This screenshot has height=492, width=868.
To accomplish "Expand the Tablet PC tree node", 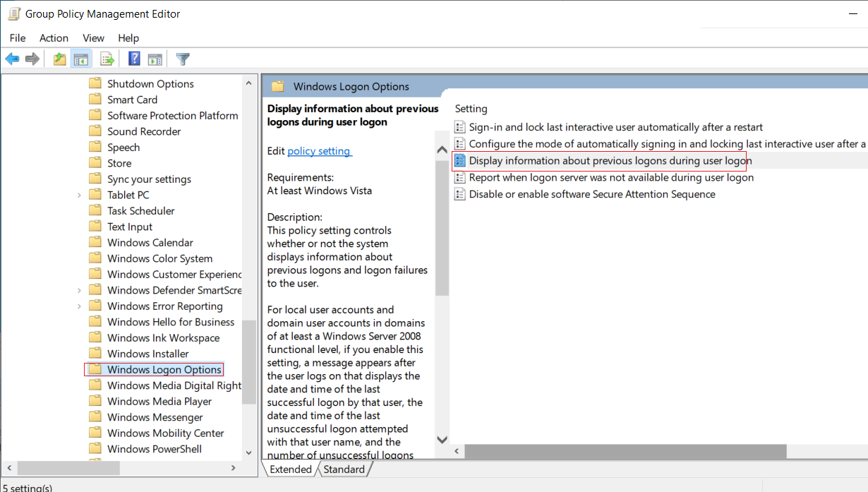I will click(x=79, y=195).
